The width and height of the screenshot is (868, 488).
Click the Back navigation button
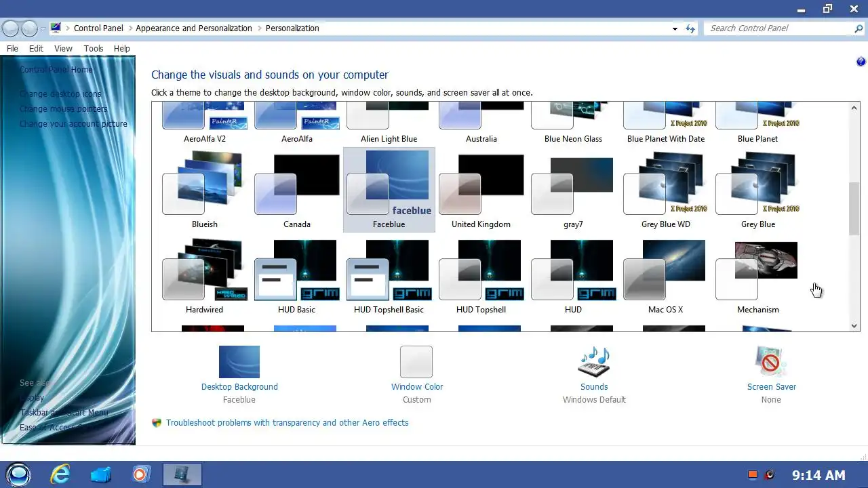pos(10,28)
